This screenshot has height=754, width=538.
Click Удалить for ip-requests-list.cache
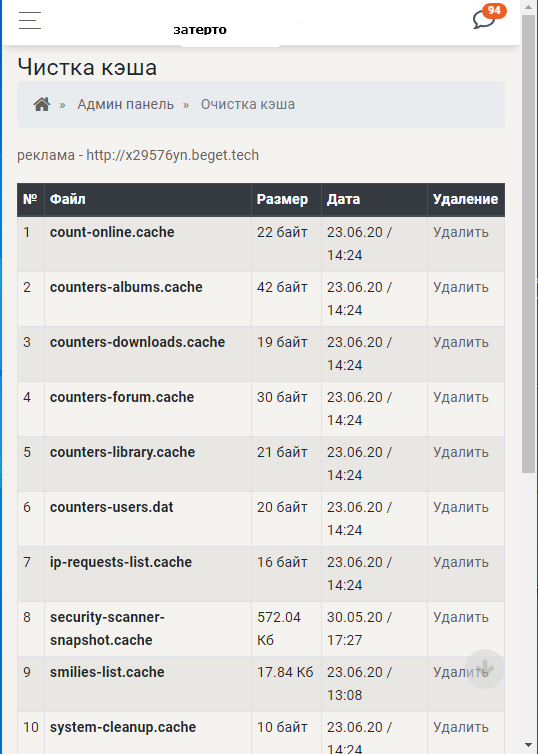coord(461,562)
